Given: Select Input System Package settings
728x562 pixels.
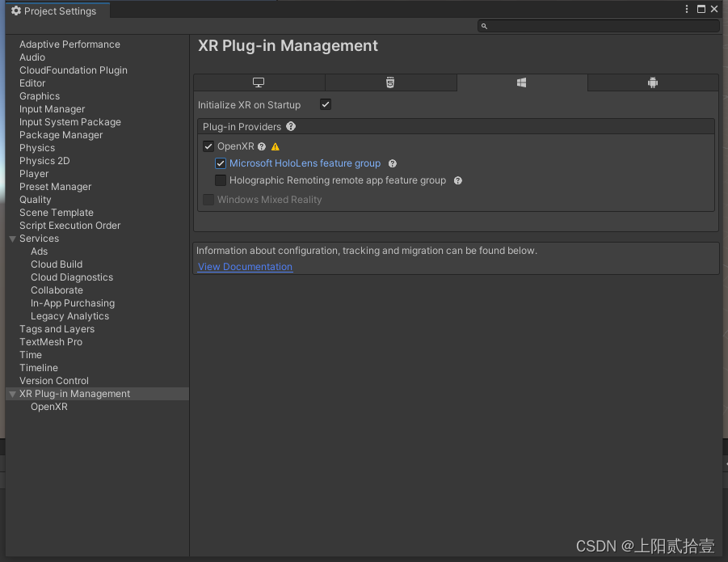Looking at the screenshot, I should (70, 122).
